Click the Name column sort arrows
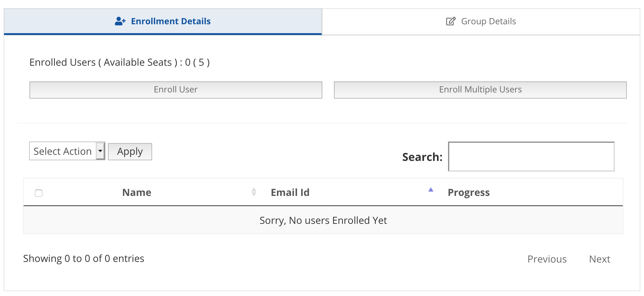This screenshot has width=644, height=296. (x=254, y=192)
